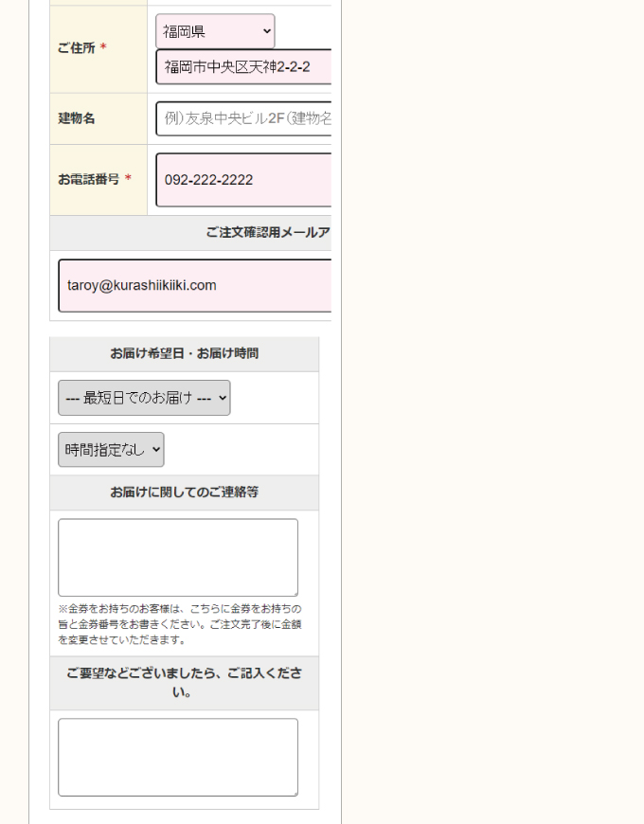Click the email field taroy@kurashiikiiki.com
The width and height of the screenshot is (644, 824).
(x=195, y=285)
